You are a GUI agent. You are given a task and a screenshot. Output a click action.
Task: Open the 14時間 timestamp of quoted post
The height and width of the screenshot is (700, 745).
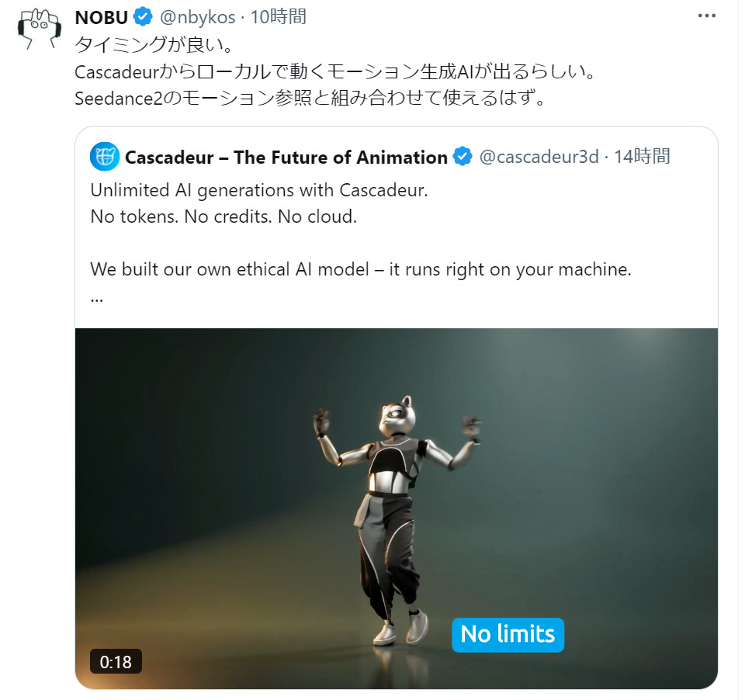642,157
